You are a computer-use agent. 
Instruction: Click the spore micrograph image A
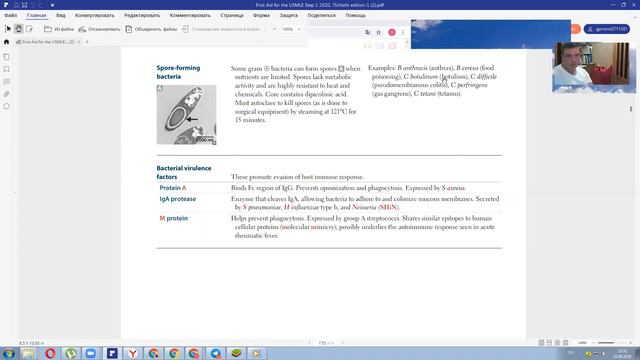tap(187, 115)
